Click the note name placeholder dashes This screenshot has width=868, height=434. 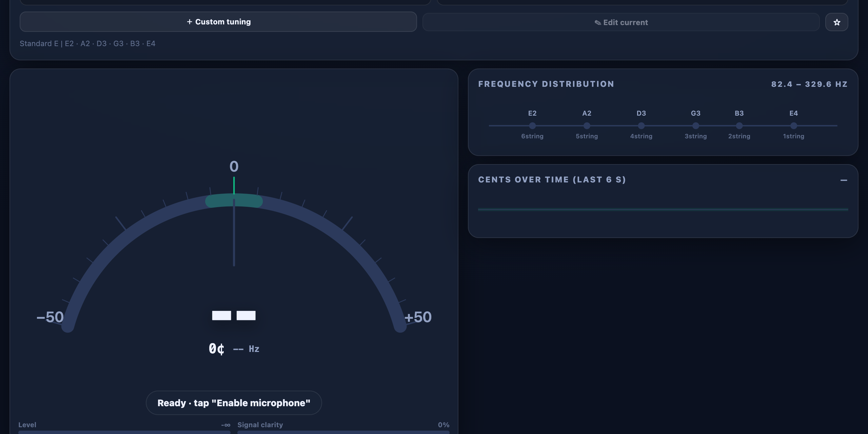click(x=234, y=315)
